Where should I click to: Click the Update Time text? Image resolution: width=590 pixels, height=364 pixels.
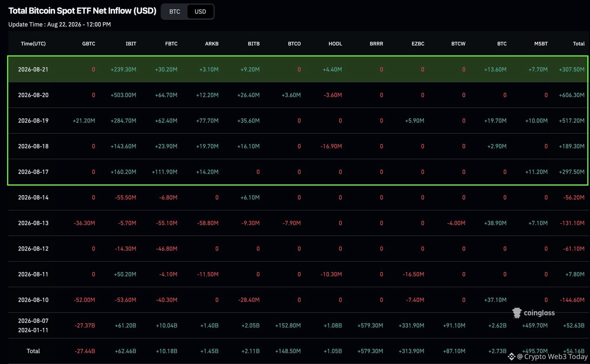point(60,24)
